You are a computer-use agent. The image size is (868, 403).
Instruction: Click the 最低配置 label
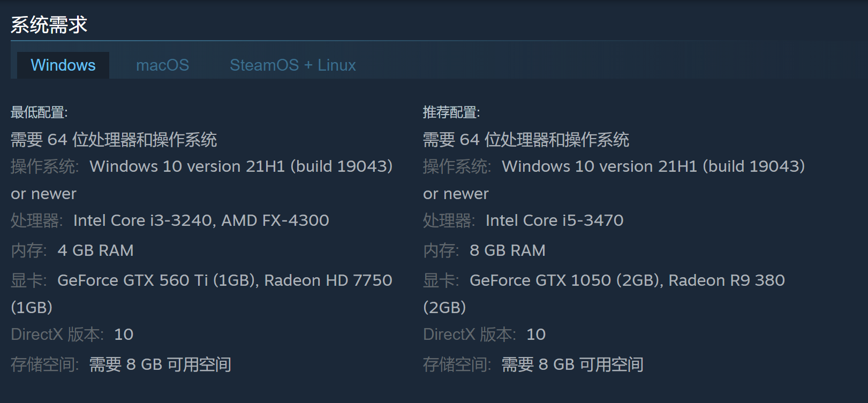(x=39, y=112)
